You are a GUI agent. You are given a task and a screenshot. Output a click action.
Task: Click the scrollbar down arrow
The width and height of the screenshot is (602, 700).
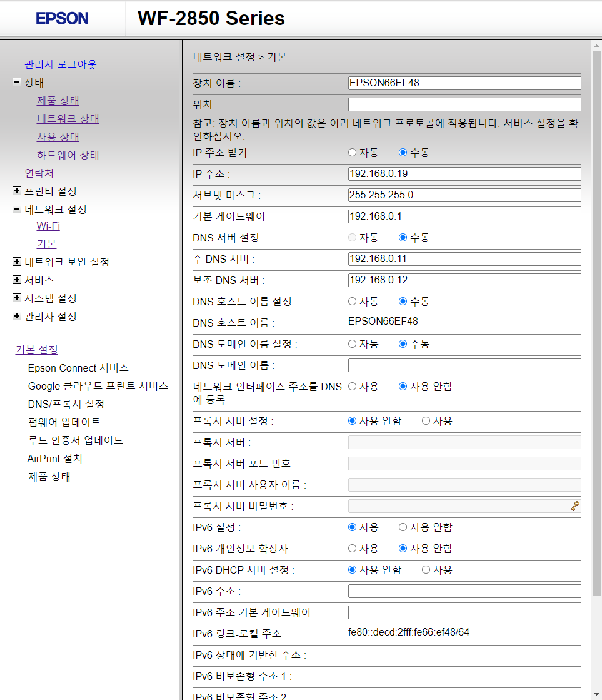[x=596, y=695]
